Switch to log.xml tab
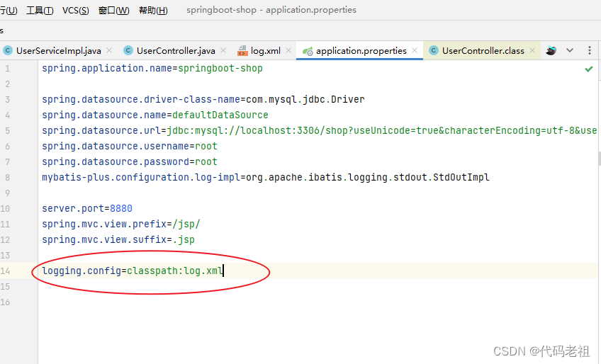601x364 pixels. click(x=266, y=50)
